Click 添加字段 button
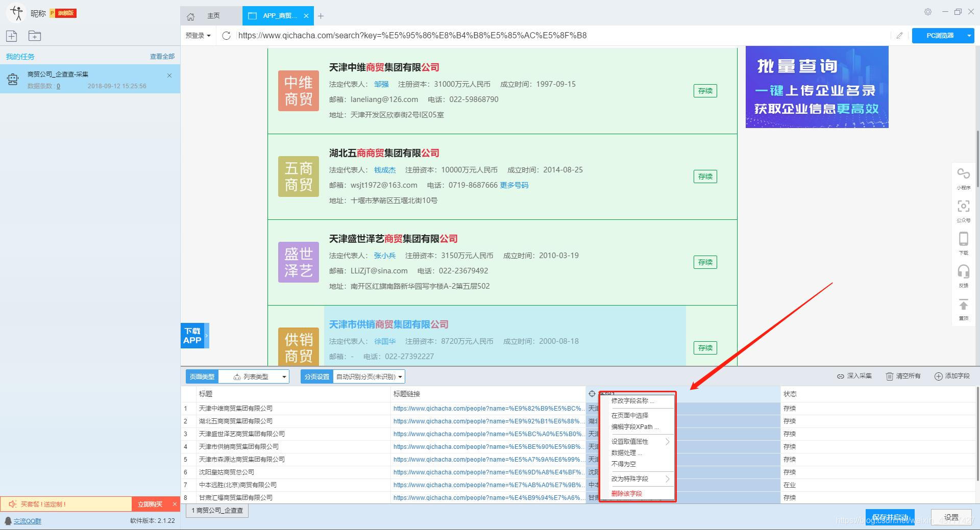The width and height of the screenshot is (980, 530). tap(952, 376)
